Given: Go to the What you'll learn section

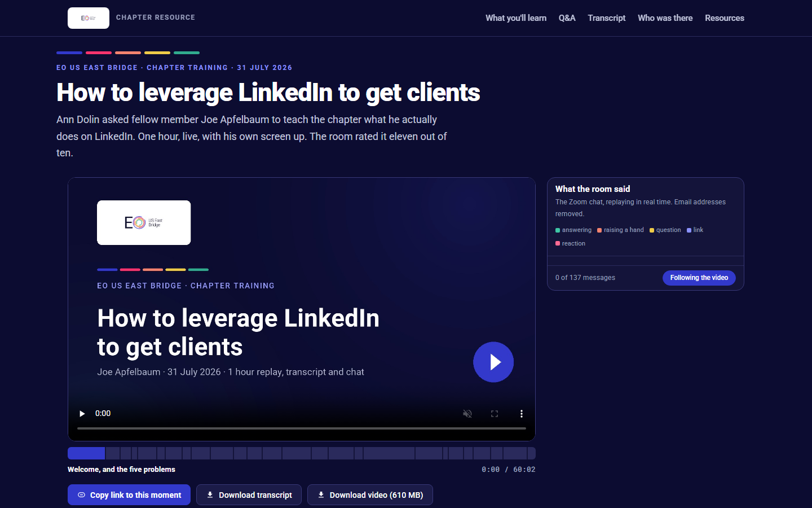Looking at the screenshot, I should (x=516, y=18).
